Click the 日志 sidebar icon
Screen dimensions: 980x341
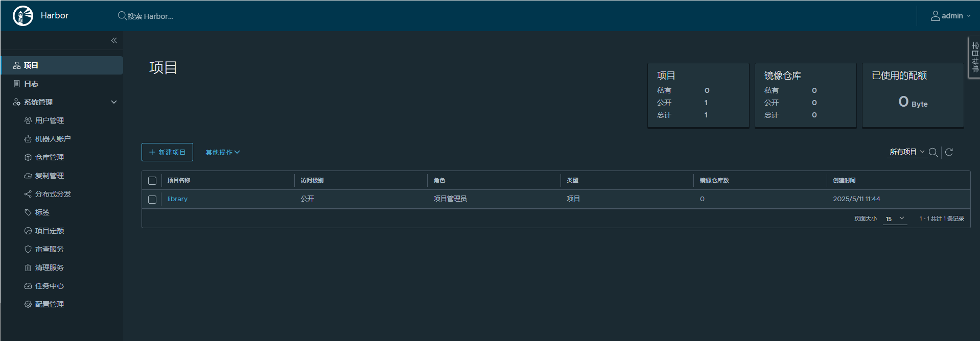[x=17, y=84]
